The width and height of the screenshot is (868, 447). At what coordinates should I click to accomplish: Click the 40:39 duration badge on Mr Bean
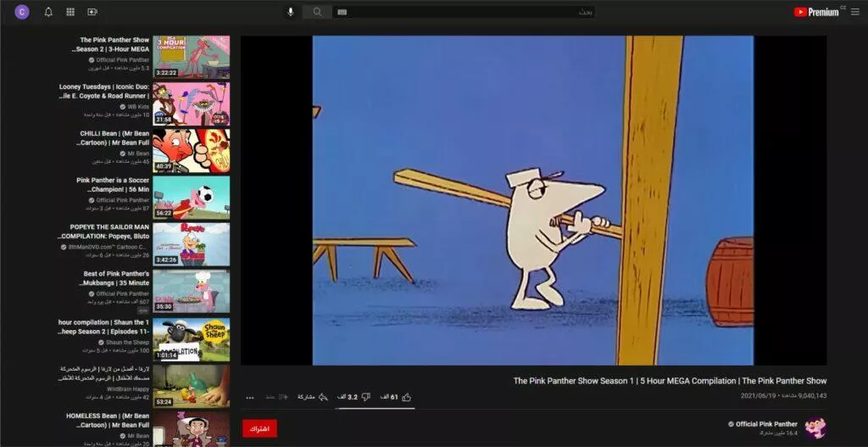pos(164,166)
